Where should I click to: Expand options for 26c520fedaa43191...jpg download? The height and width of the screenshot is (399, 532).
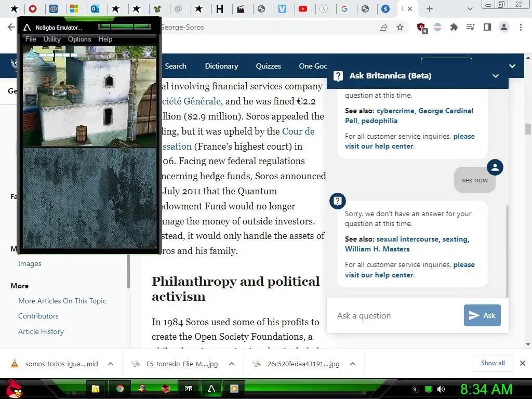point(353,364)
